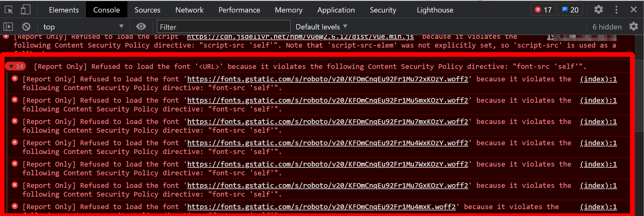The height and width of the screenshot is (216, 644).
Task: Open the Default levels dropdown
Action: (321, 27)
